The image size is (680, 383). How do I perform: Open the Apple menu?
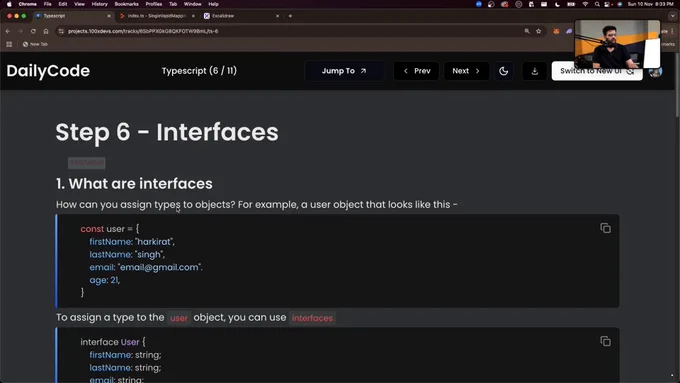pyautogui.click(x=9, y=4)
